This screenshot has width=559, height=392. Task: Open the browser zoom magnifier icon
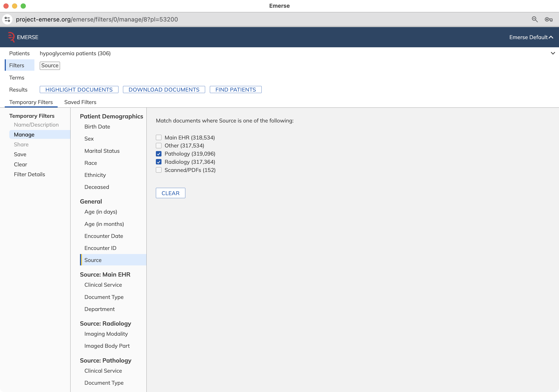click(x=535, y=19)
